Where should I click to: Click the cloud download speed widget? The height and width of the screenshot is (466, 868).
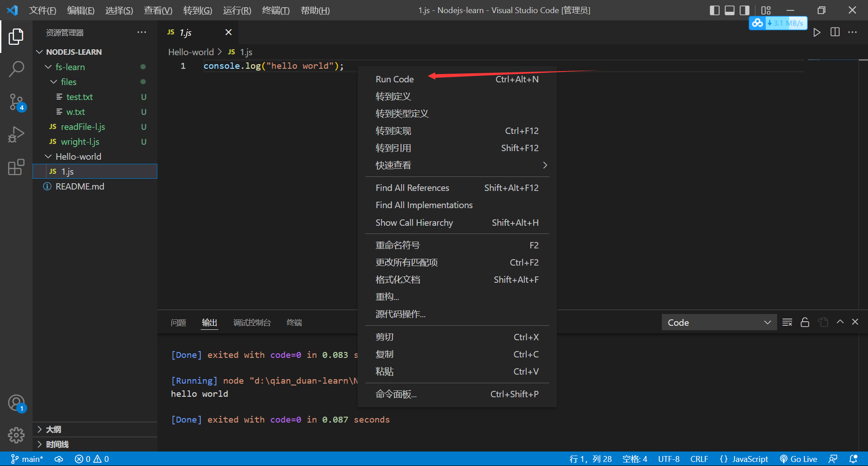[778, 23]
